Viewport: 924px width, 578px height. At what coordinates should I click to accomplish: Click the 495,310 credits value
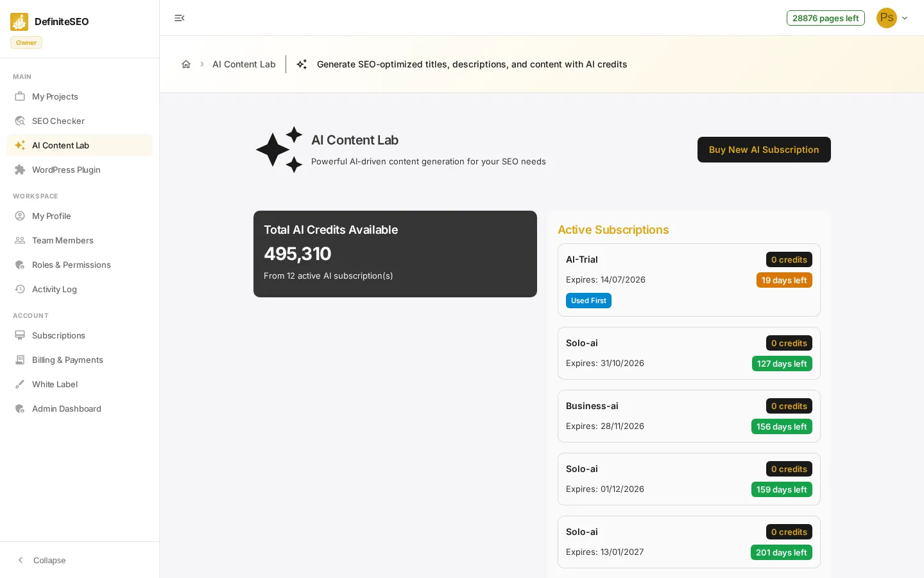pyautogui.click(x=298, y=254)
